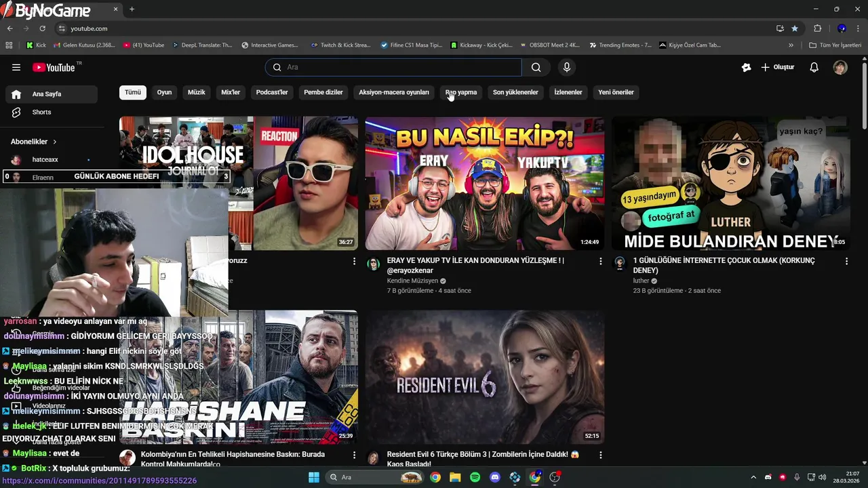Open the Resident Evil 6 Türkçe Bölüm 3 title

point(484,459)
